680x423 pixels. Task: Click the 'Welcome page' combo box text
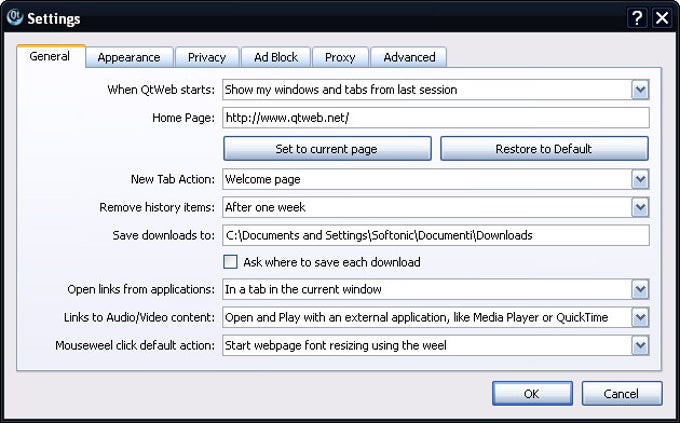pyautogui.click(x=263, y=179)
